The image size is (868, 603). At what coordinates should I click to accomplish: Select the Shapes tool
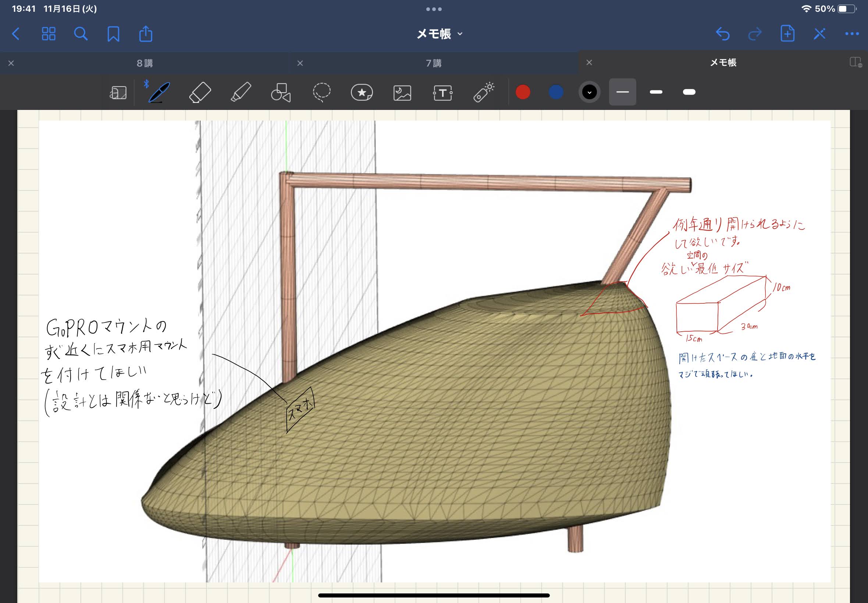click(x=281, y=92)
